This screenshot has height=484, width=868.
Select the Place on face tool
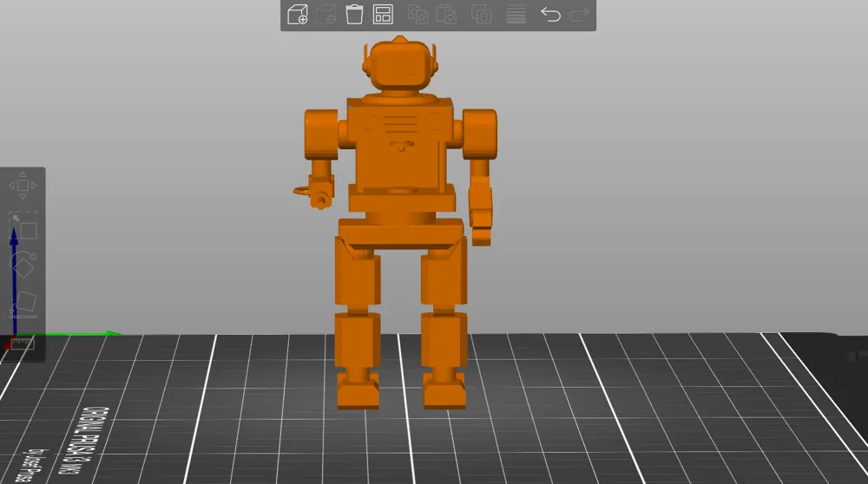[x=23, y=304]
